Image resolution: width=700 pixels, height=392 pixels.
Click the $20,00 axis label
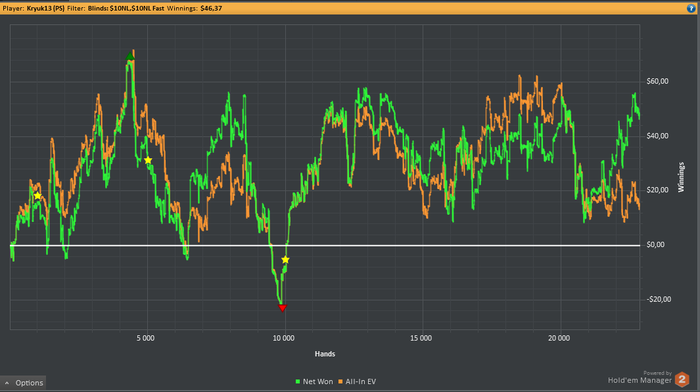(658, 190)
